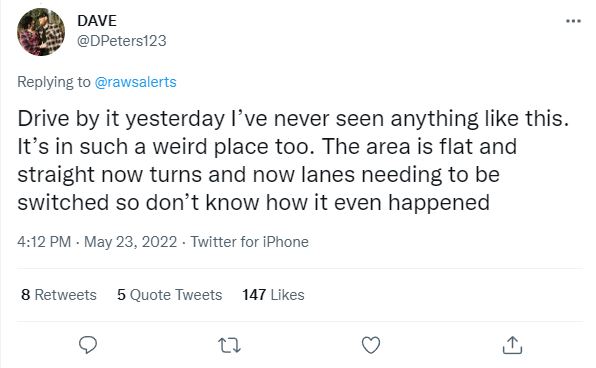Show who gave the 147 Likes

(273, 295)
